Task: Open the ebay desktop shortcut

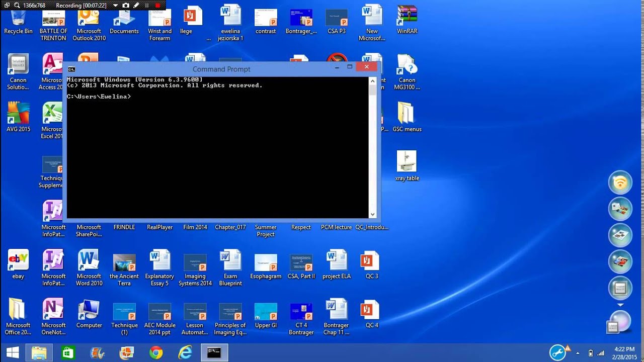Action: click(18, 265)
